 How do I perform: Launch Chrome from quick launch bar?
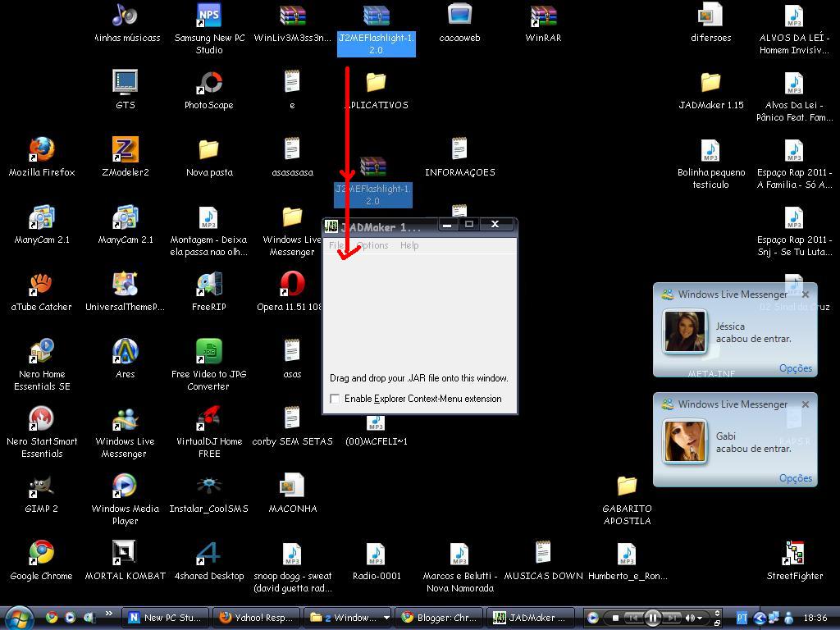52,617
